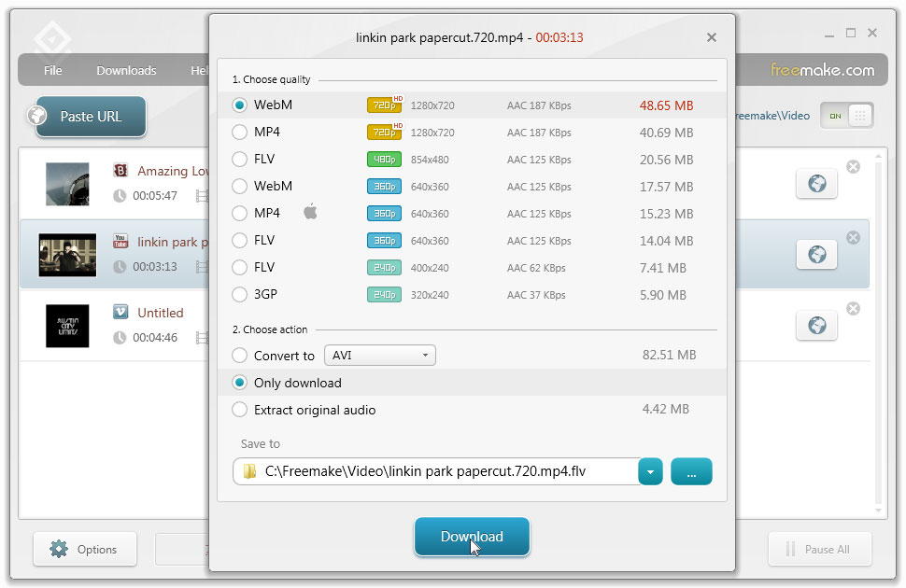906x588 pixels.
Task: Click the Vimeo source icon on Untitled
Action: (120, 312)
